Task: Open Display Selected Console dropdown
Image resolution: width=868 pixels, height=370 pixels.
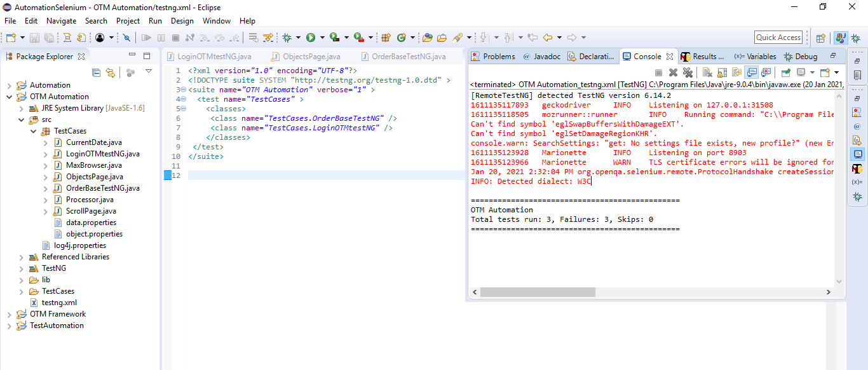Action: (812, 72)
